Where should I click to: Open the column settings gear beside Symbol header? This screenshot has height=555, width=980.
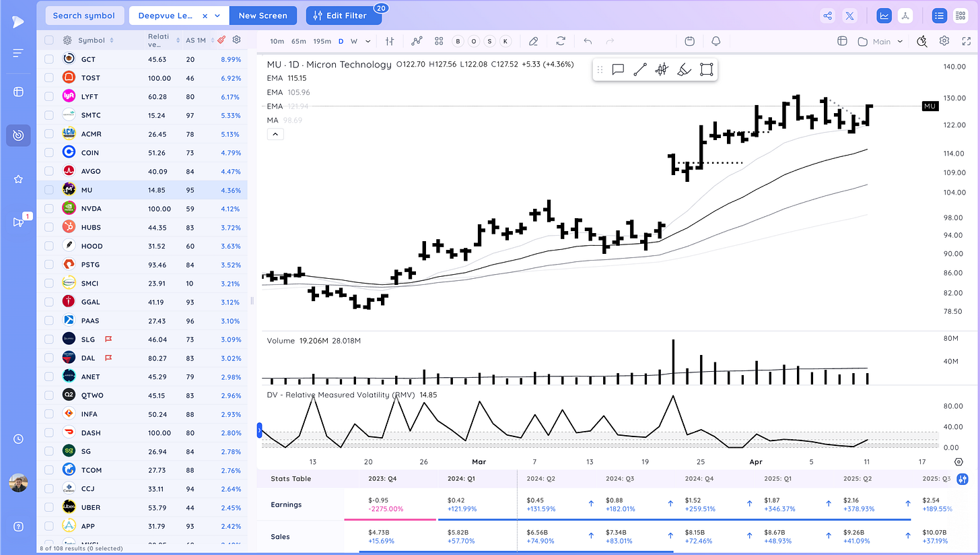67,40
